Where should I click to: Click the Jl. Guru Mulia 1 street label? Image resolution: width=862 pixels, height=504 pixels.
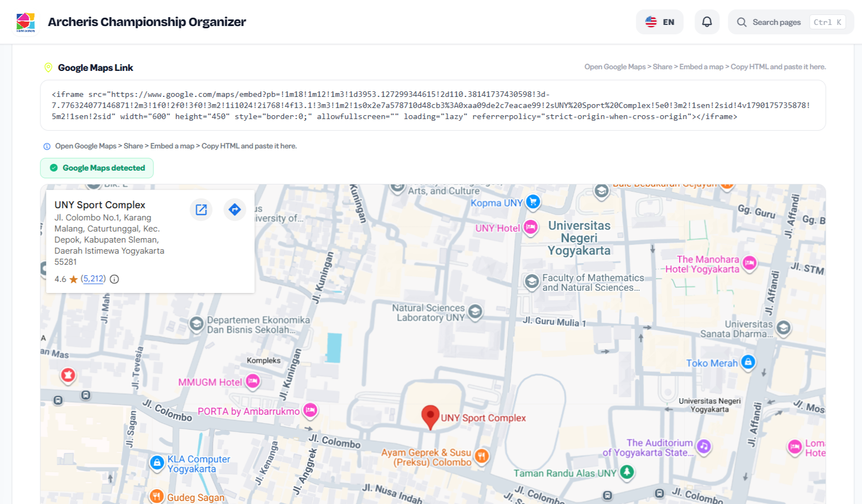pos(554,322)
